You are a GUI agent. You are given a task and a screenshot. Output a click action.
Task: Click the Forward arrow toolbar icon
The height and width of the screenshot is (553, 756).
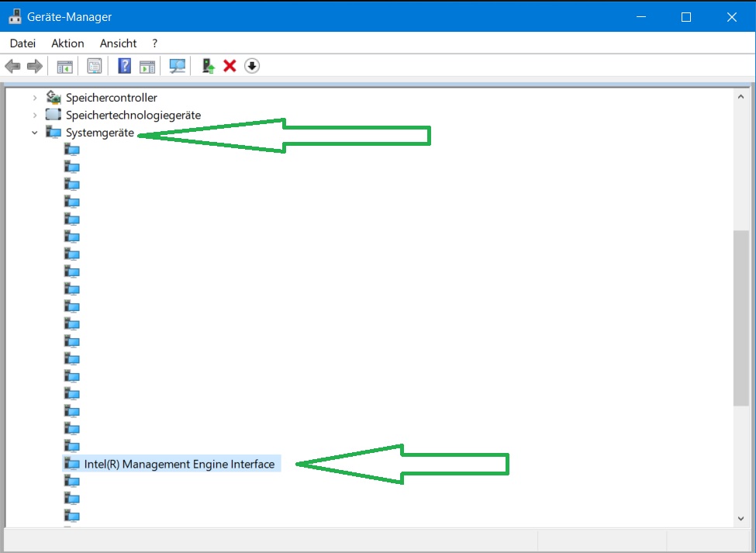(35, 66)
